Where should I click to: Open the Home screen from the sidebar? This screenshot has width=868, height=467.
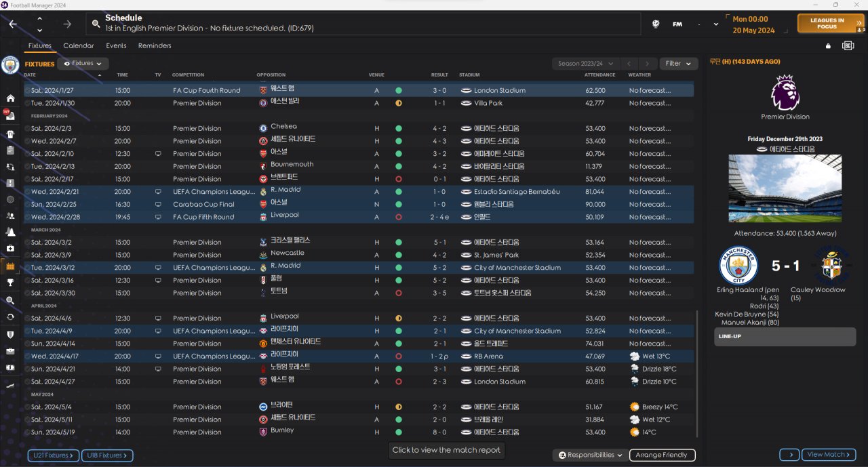[x=10, y=98]
